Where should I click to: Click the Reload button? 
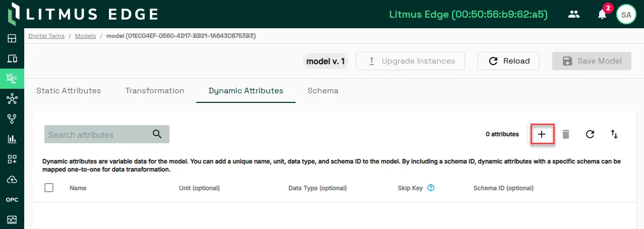click(x=508, y=61)
